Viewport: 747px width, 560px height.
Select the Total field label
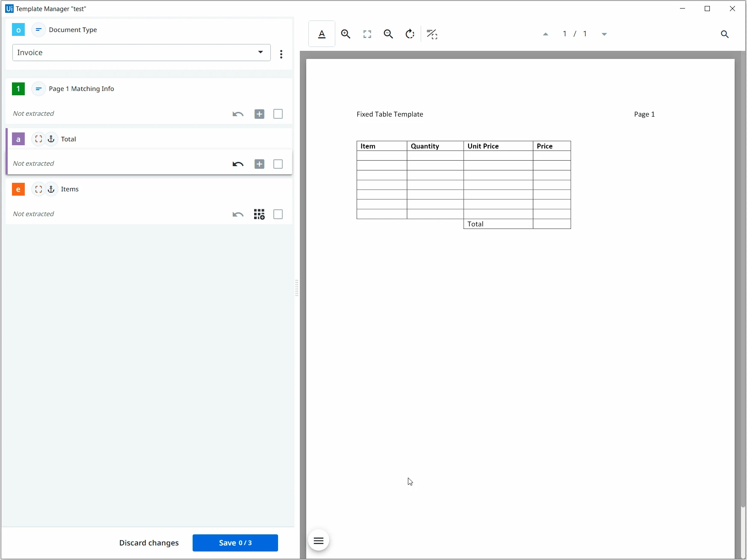68,139
